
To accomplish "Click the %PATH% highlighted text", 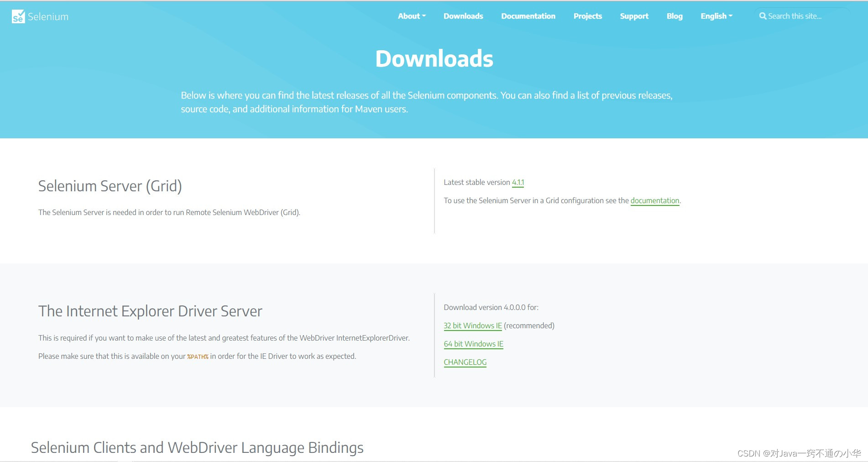I will pos(198,356).
